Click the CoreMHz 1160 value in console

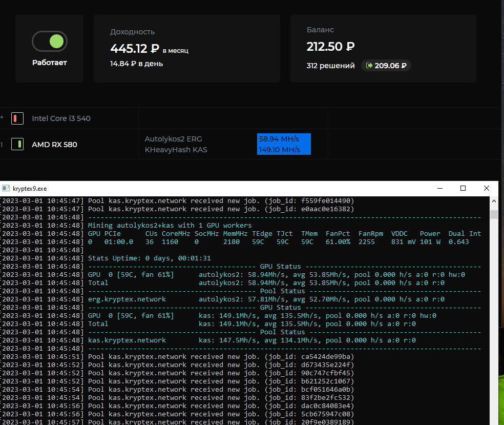tap(170, 242)
